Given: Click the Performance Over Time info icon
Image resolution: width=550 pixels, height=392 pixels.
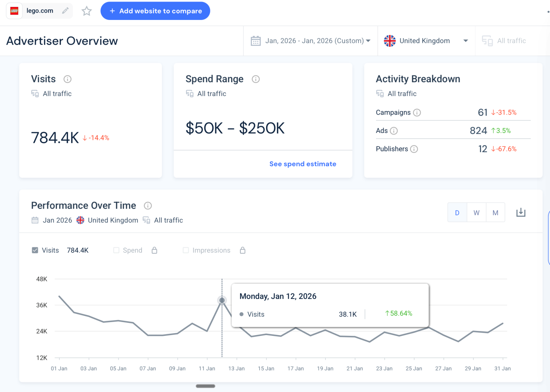Looking at the screenshot, I should coord(148,206).
